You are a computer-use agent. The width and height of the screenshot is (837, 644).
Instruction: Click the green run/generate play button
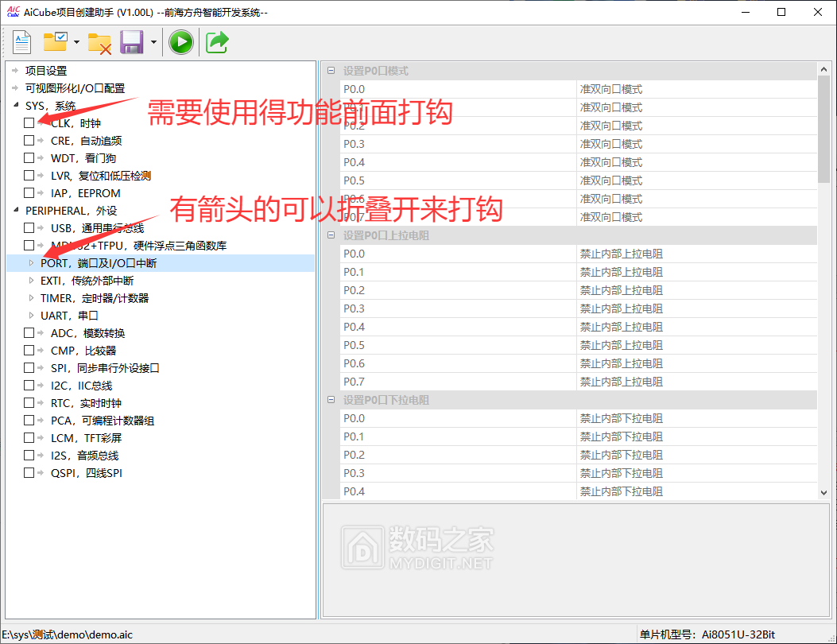click(x=181, y=42)
